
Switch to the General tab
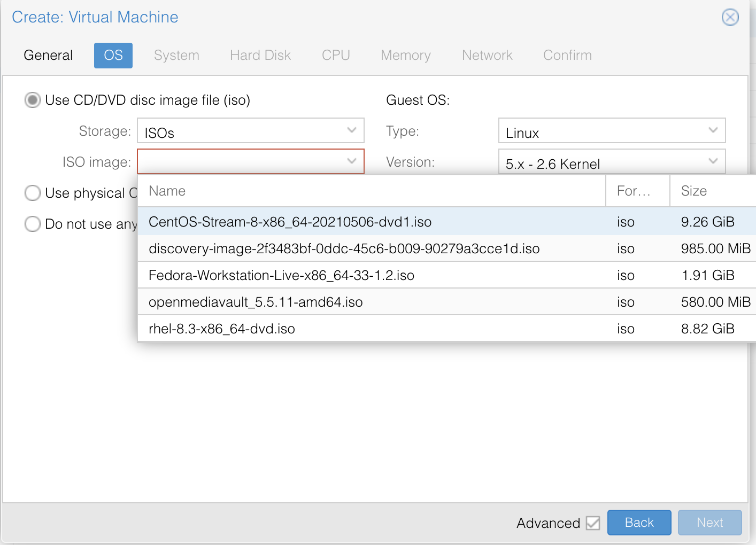pos(48,56)
